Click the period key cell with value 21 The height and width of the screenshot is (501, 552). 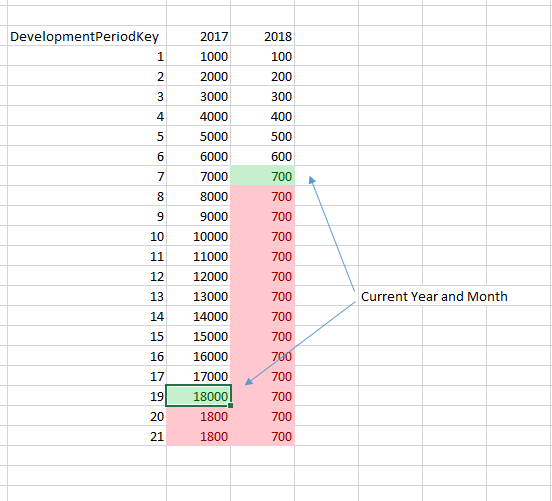87,436
